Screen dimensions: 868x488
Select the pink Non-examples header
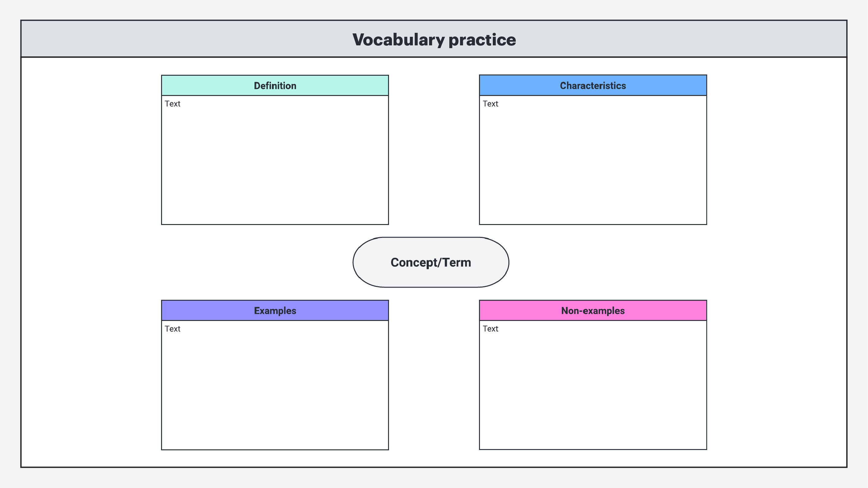click(x=593, y=311)
